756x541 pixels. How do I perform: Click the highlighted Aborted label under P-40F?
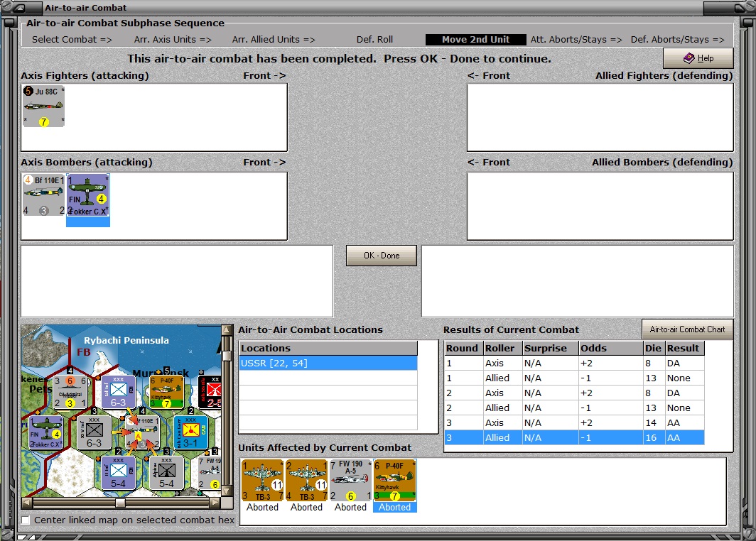pyautogui.click(x=394, y=508)
